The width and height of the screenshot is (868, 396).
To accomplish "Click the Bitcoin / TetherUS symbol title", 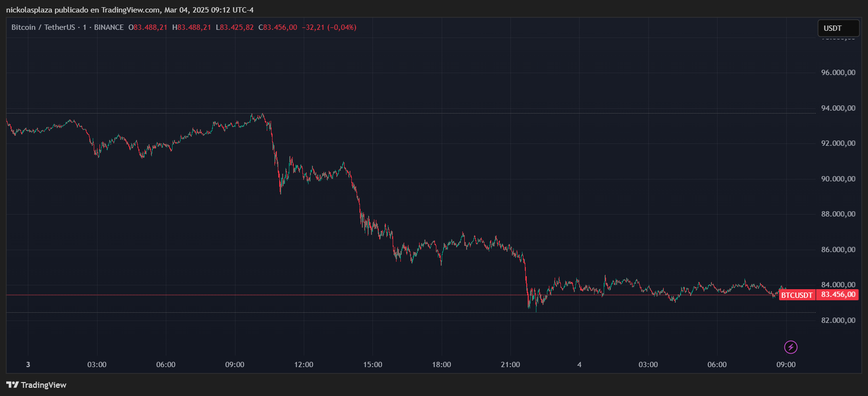I will pyautogui.click(x=43, y=27).
